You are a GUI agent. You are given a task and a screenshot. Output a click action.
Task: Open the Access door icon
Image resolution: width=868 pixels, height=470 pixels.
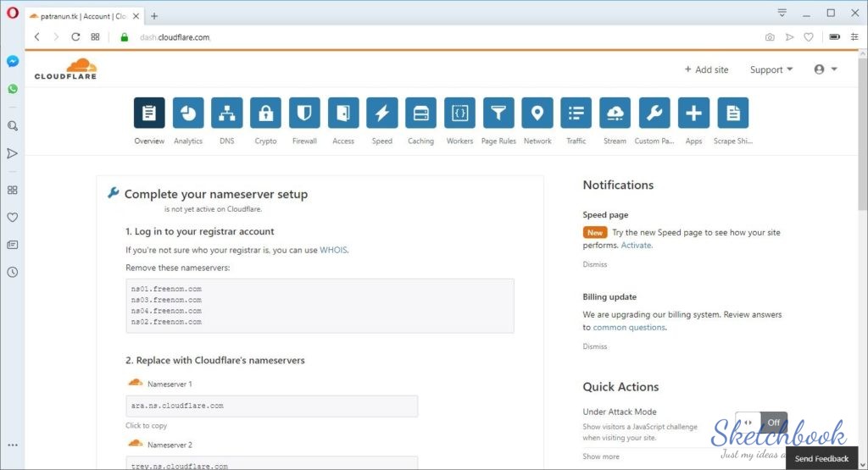click(343, 113)
